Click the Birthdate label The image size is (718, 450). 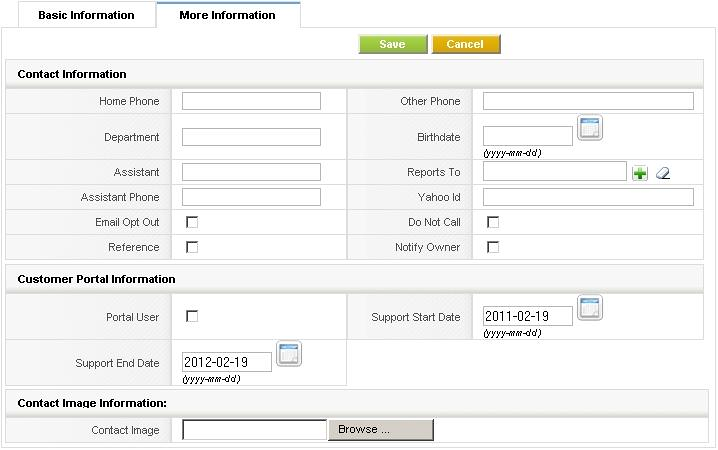(439, 137)
